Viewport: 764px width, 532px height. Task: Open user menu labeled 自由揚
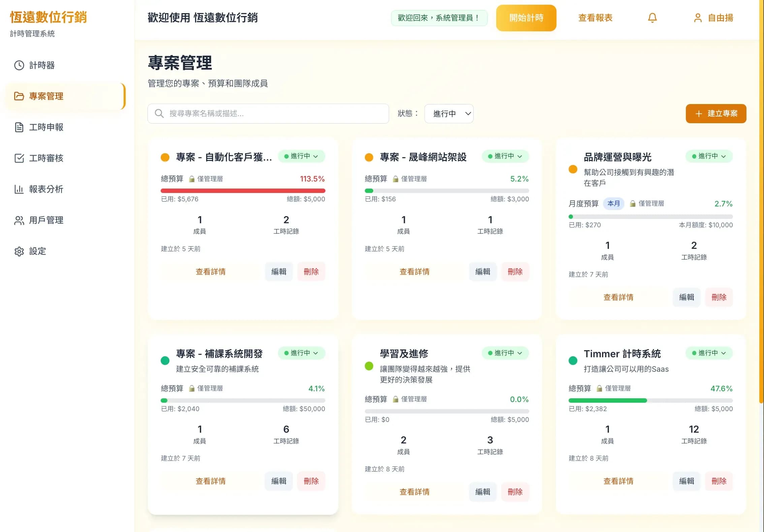pos(713,18)
